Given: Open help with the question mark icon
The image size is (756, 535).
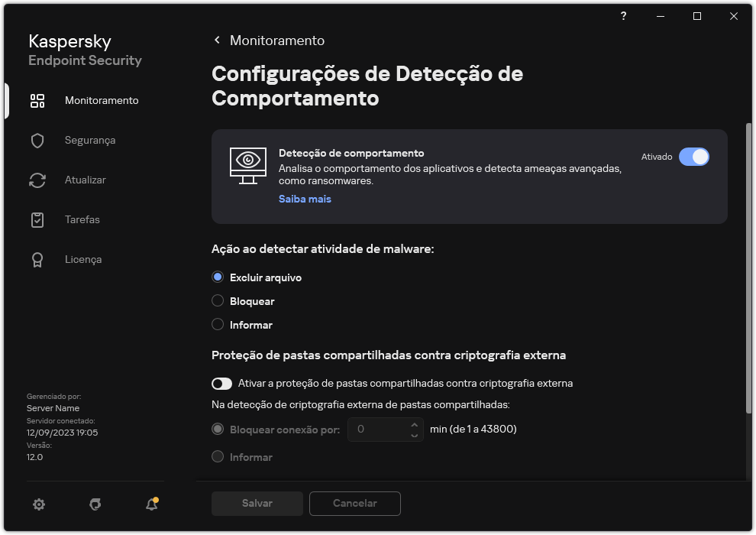Looking at the screenshot, I should tap(623, 16).
